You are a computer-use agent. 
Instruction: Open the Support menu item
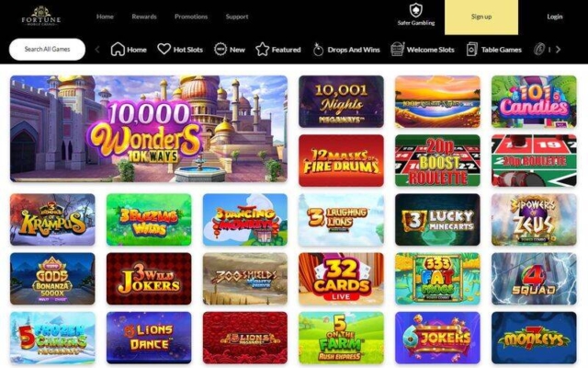click(237, 17)
